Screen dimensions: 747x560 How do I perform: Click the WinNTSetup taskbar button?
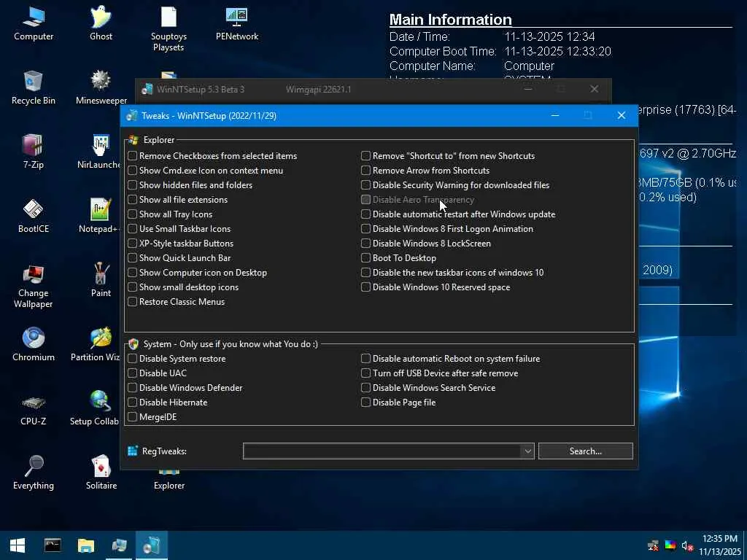152,545
